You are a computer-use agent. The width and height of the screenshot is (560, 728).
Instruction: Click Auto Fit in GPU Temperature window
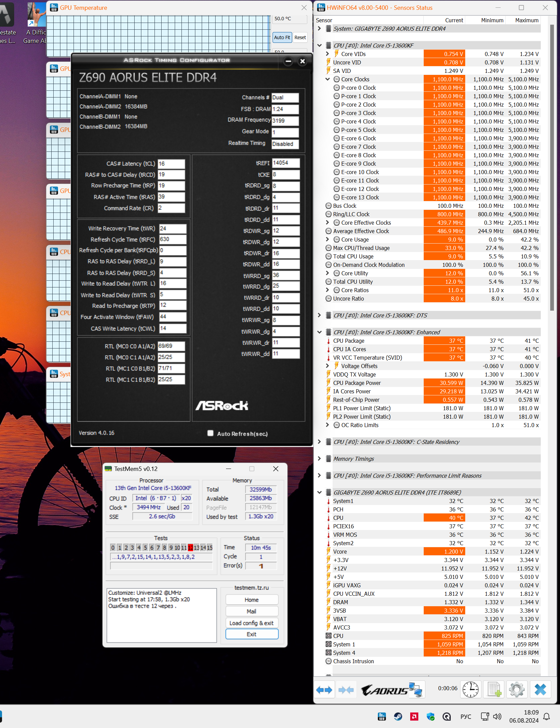point(282,37)
